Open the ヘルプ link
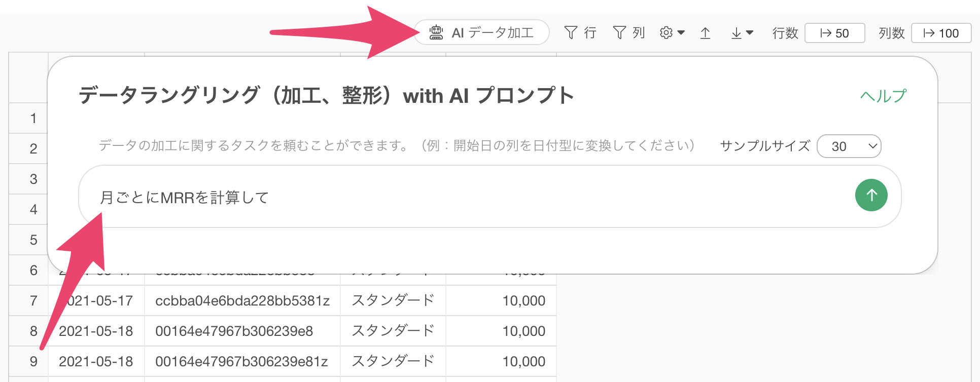Screen dimensions: 980x382 [x=883, y=96]
